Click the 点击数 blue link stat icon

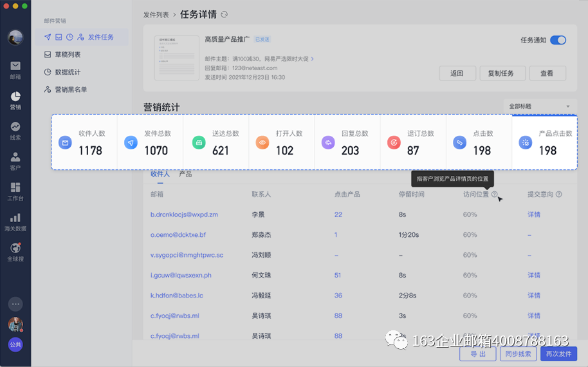pyautogui.click(x=460, y=142)
